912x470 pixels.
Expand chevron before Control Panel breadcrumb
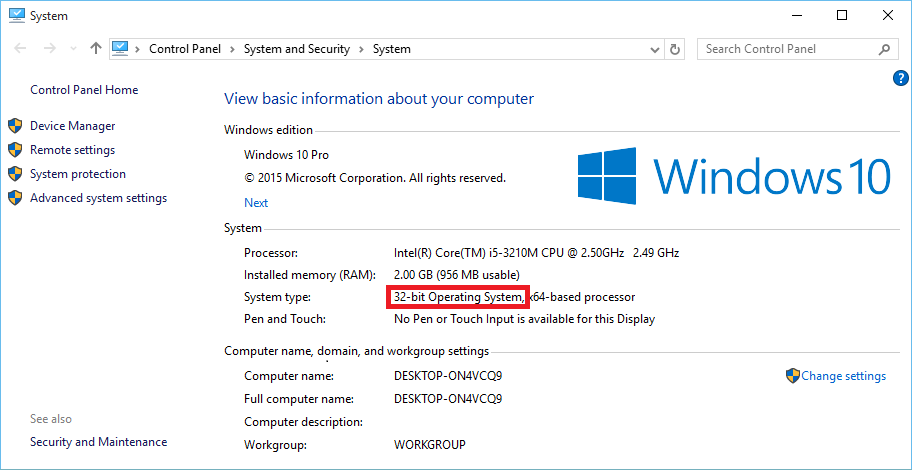point(138,49)
